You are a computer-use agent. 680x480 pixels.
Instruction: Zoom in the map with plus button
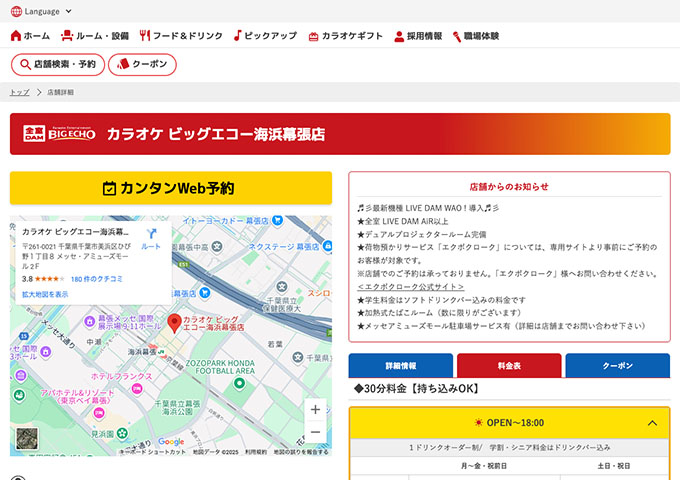(x=315, y=409)
